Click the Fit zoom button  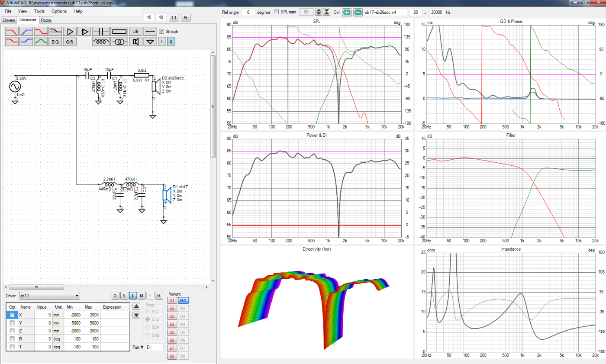pyautogui.click(x=186, y=18)
